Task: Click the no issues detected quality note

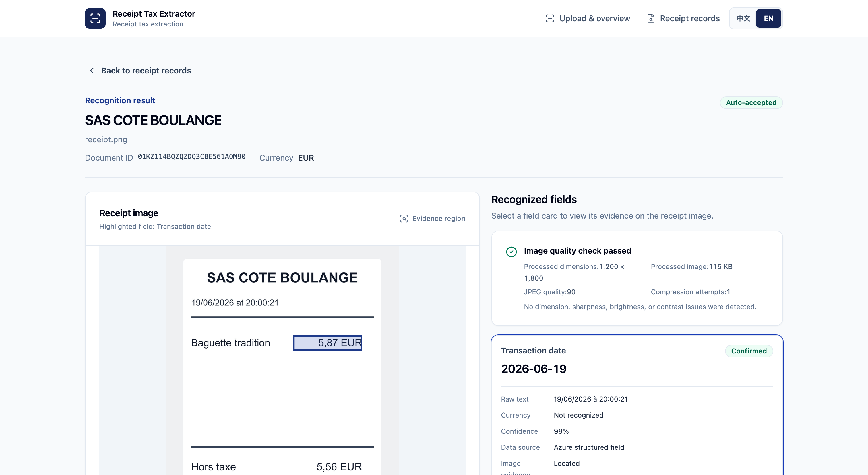Action: [x=640, y=307]
